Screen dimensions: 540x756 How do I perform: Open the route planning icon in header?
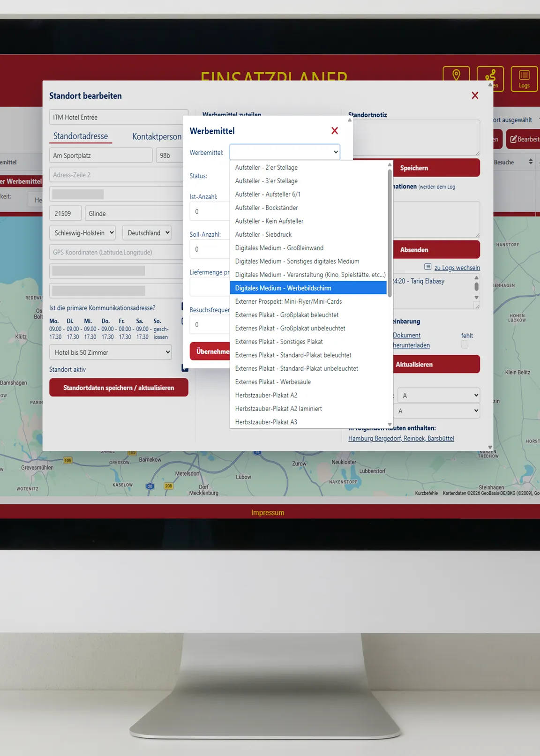tap(490, 76)
